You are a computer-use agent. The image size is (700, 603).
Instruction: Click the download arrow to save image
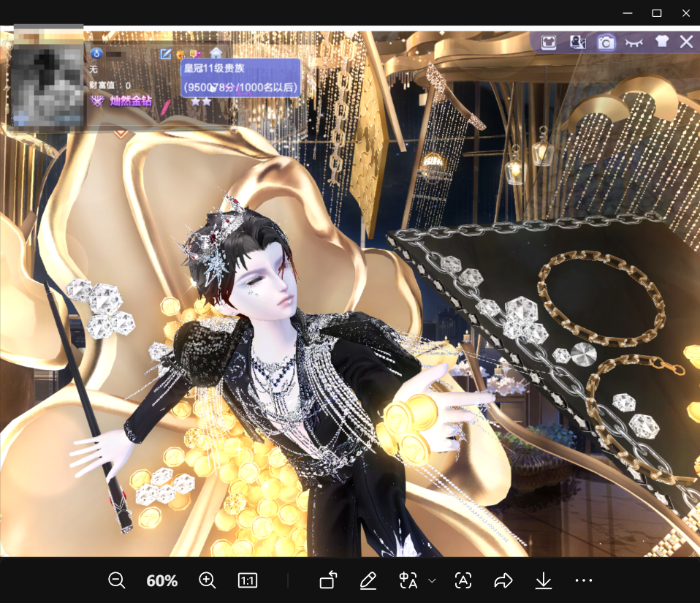click(x=543, y=581)
